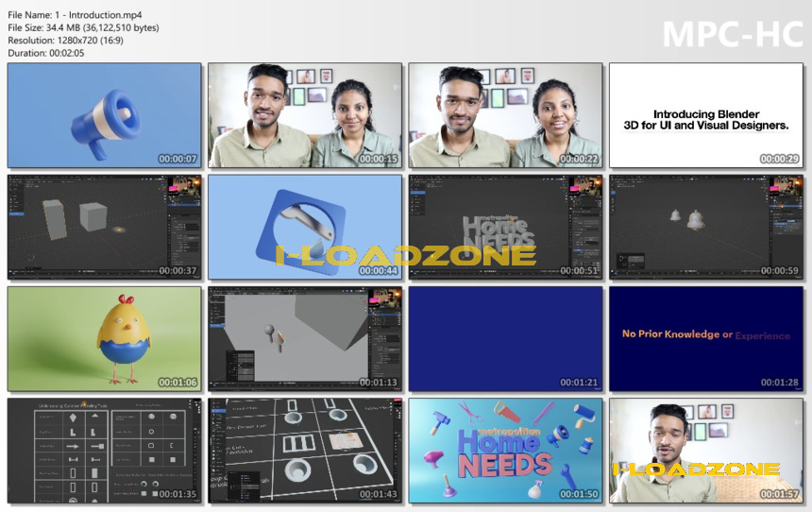Screen dimensions: 812x512
Task: Open the Blender bells scene thumbnail at 00:00:59
Action: (x=706, y=227)
